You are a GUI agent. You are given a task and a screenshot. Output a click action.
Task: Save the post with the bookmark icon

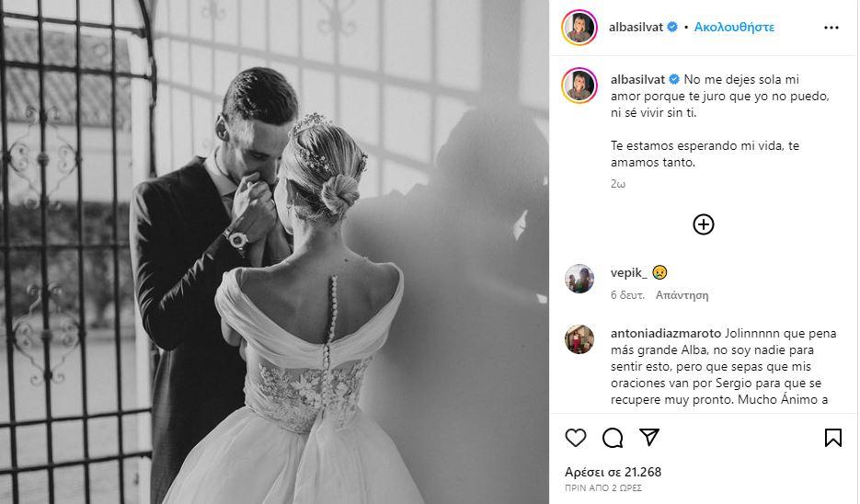(x=832, y=437)
